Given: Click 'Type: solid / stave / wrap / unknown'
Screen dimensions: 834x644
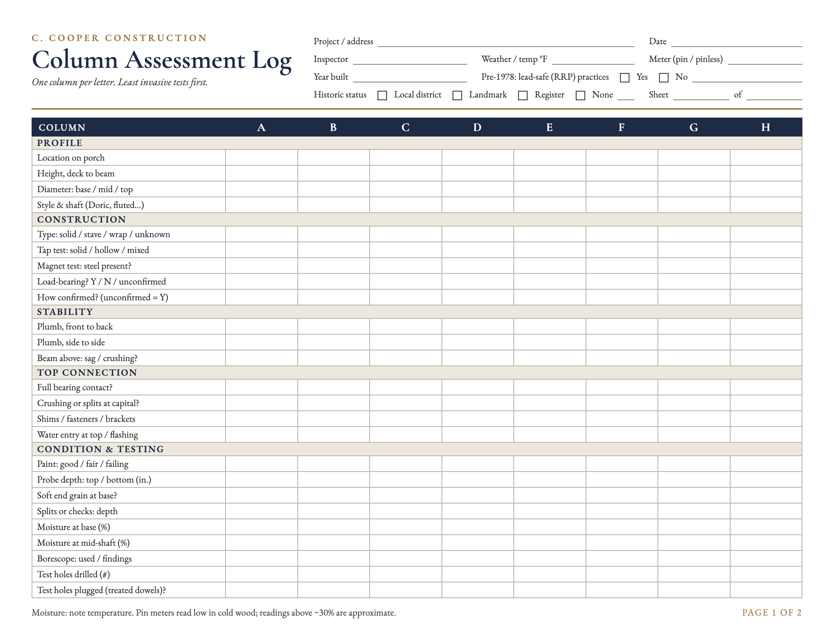Looking at the screenshot, I should [x=104, y=234].
